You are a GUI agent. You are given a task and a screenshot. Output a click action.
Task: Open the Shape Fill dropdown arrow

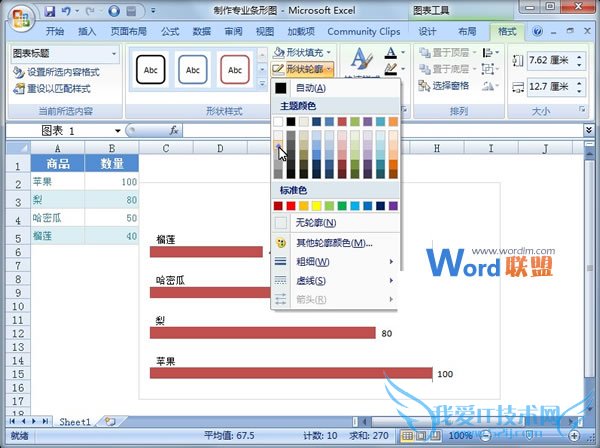point(329,52)
